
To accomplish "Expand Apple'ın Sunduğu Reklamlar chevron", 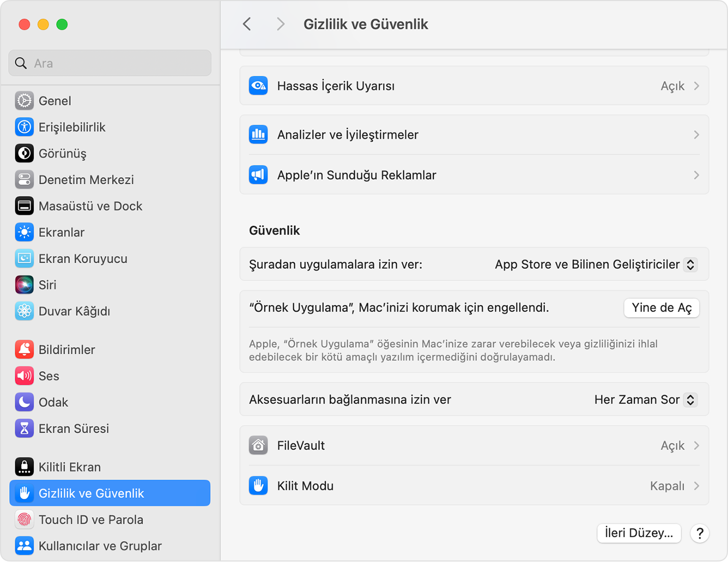I will click(x=696, y=175).
